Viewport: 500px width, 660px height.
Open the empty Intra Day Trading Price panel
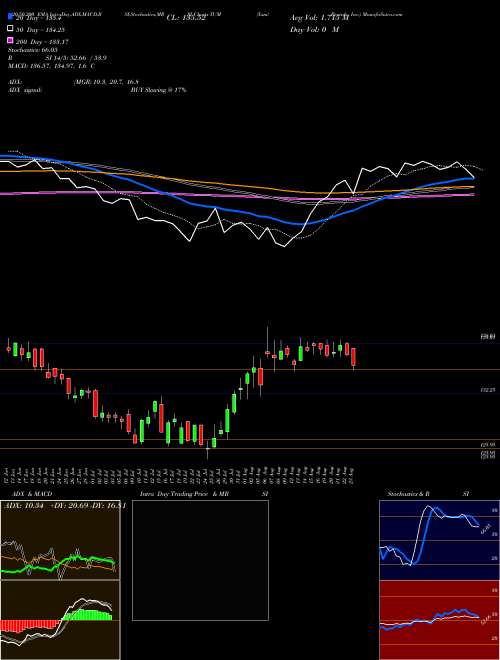click(200, 560)
